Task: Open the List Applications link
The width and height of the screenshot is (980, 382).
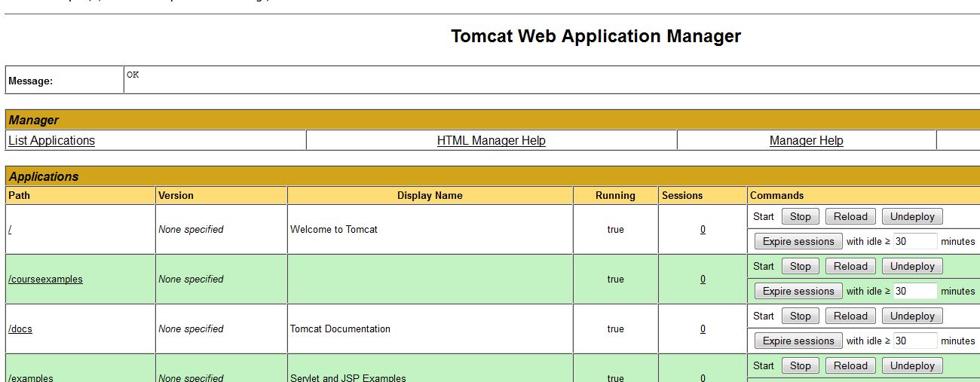Action: point(51,140)
